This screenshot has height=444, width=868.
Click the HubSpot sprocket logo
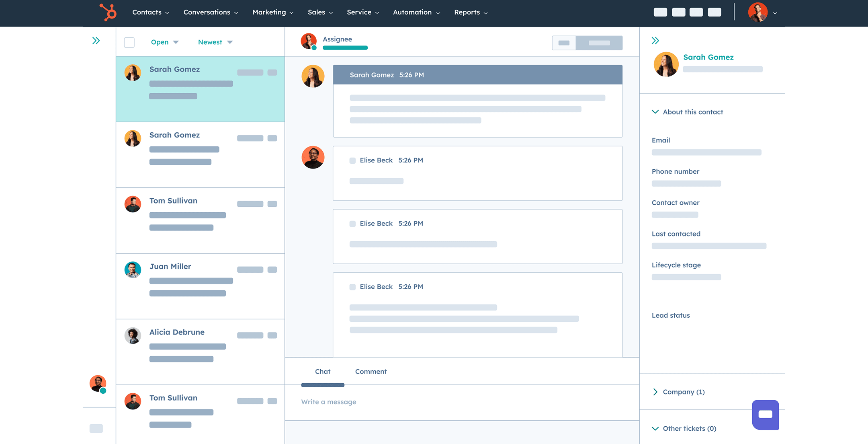click(x=108, y=12)
